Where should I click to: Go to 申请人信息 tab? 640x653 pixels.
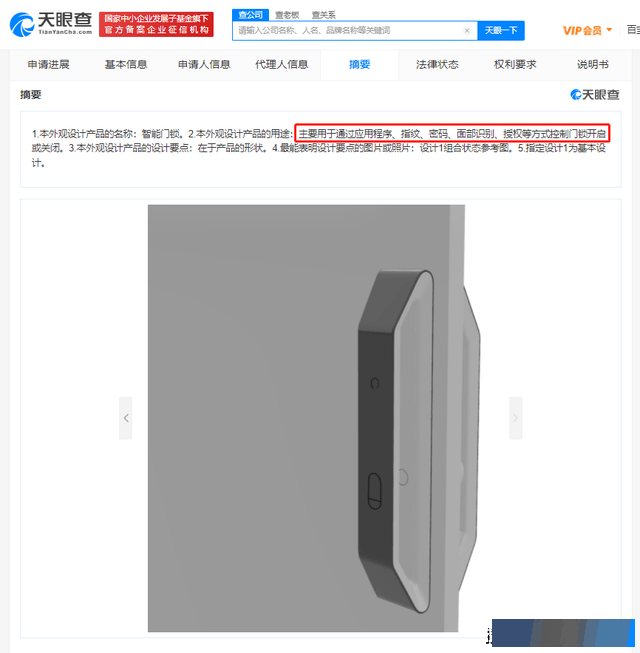[x=204, y=65]
